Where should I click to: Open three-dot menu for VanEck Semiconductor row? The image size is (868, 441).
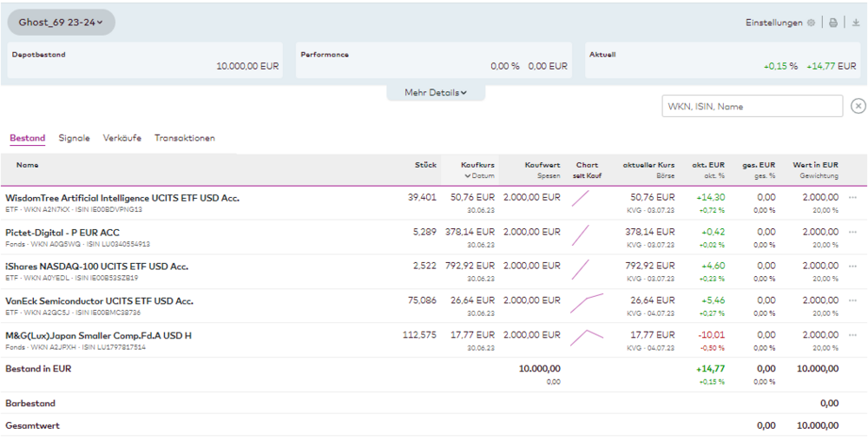[852, 301]
